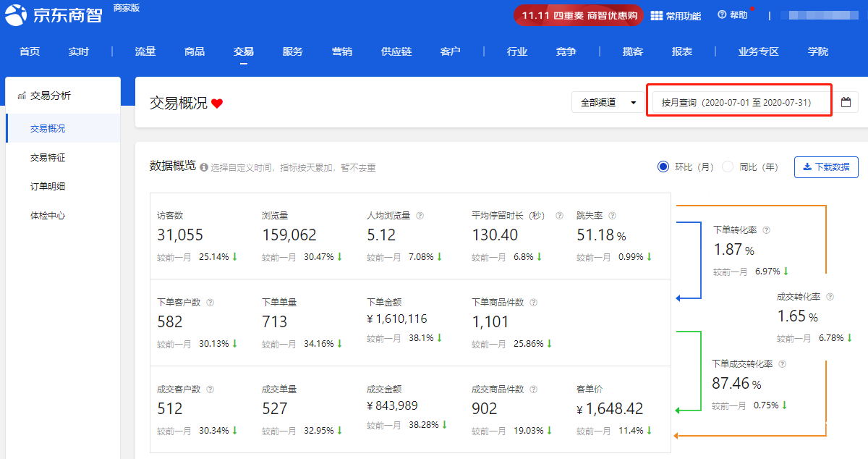Click the 京东商智 logo icon
The image size is (868, 459).
16,14
